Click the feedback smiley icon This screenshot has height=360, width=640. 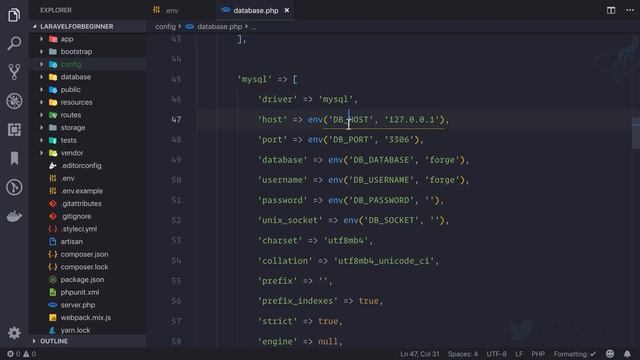pos(610,354)
